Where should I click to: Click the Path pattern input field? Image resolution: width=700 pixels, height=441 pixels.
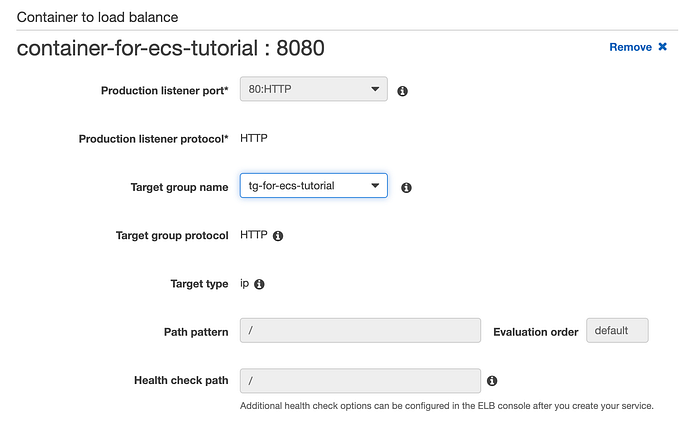point(360,330)
